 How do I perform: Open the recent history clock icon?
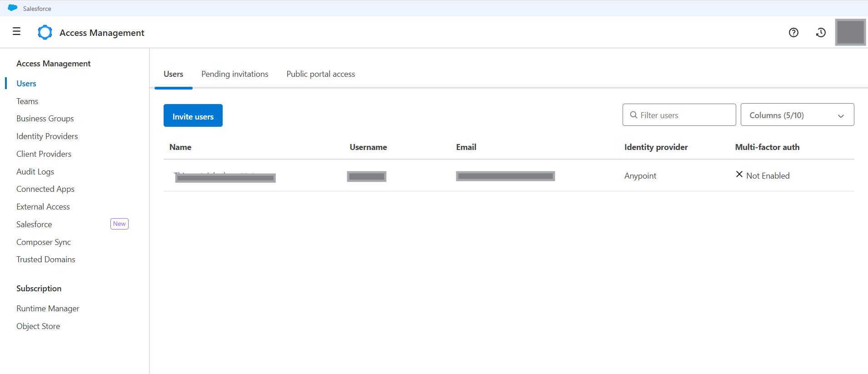[821, 32]
